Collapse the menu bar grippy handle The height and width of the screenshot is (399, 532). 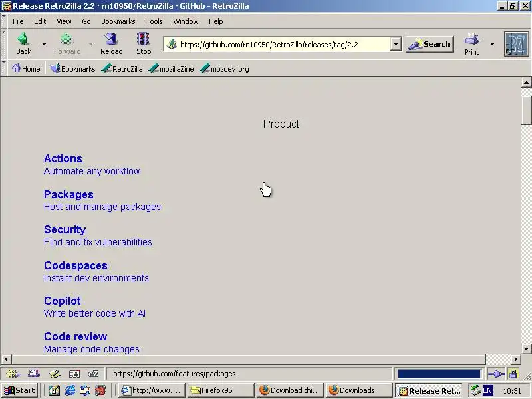click(x=4, y=21)
